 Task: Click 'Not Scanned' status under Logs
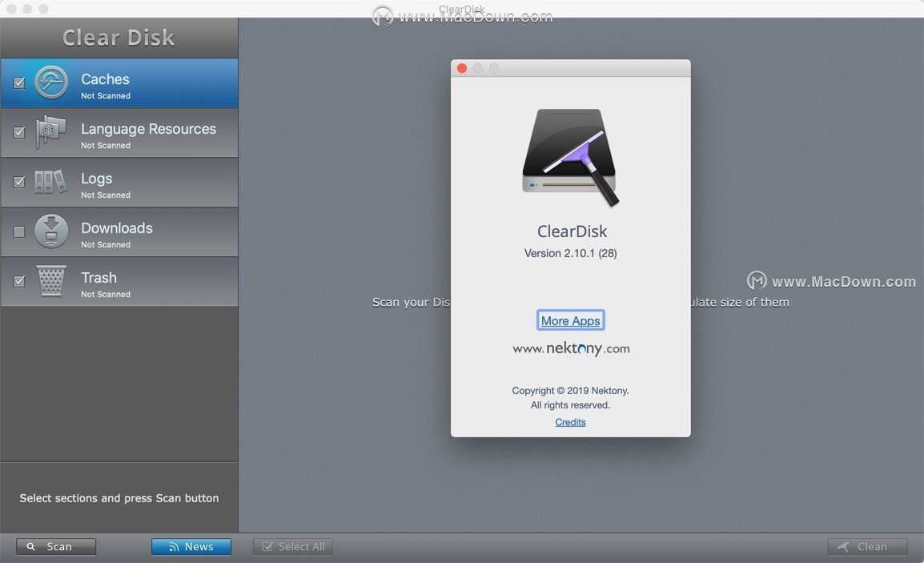106,195
